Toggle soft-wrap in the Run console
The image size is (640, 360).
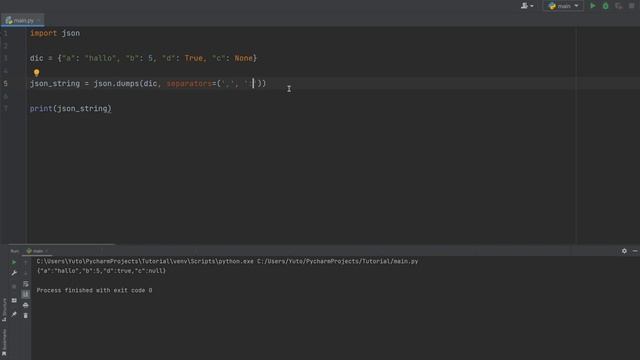click(26, 284)
